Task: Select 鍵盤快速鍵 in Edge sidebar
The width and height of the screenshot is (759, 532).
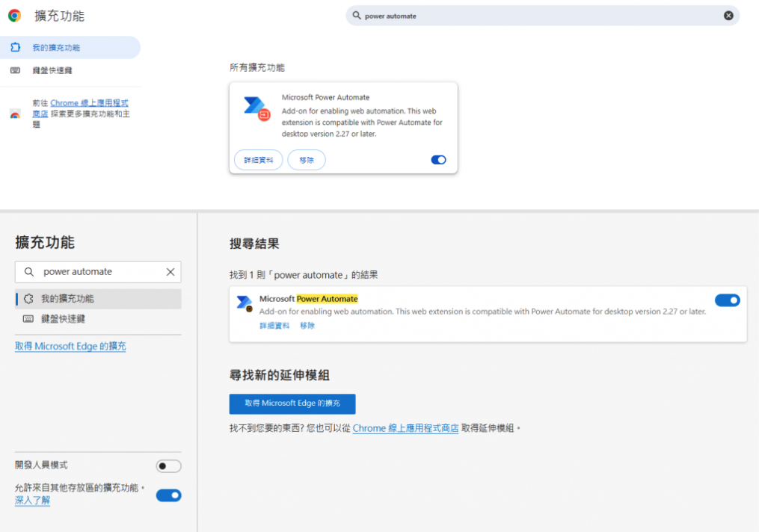Action: click(x=98, y=319)
